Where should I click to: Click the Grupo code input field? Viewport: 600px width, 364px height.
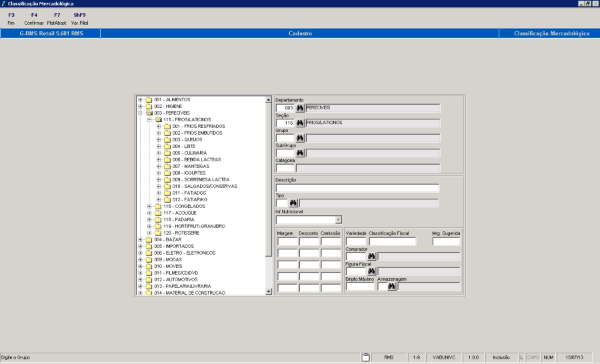pyautogui.click(x=285, y=138)
